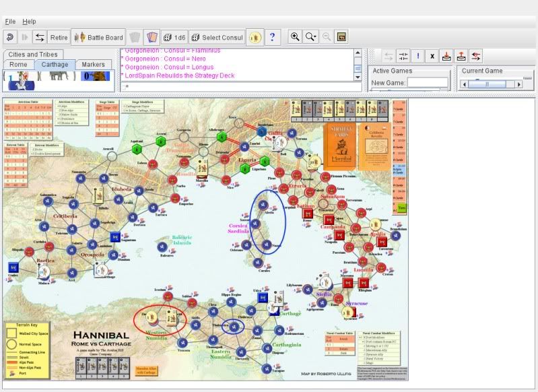
Task: Click the Select Consul button
Action: tap(217, 38)
